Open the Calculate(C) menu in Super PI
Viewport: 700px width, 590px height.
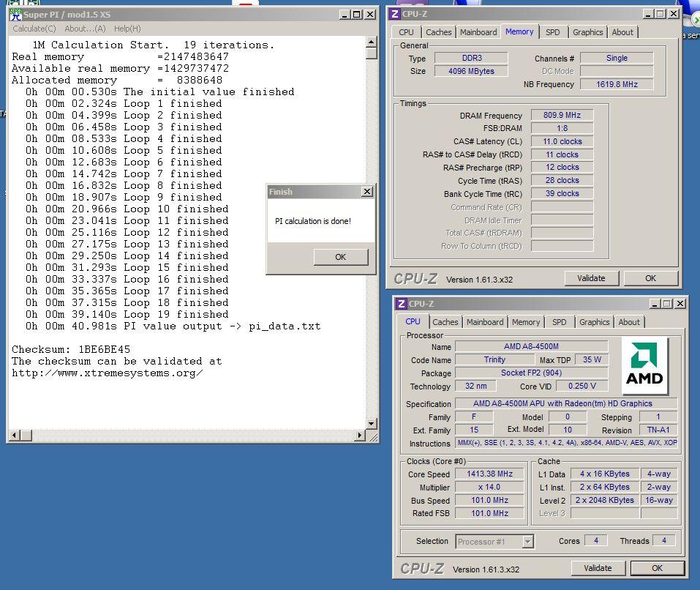click(34, 29)
